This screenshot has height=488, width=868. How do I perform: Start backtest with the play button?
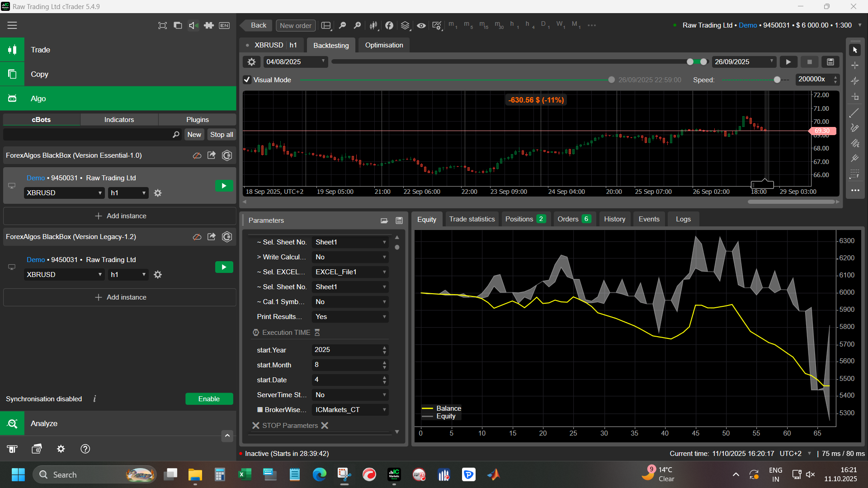788,62
